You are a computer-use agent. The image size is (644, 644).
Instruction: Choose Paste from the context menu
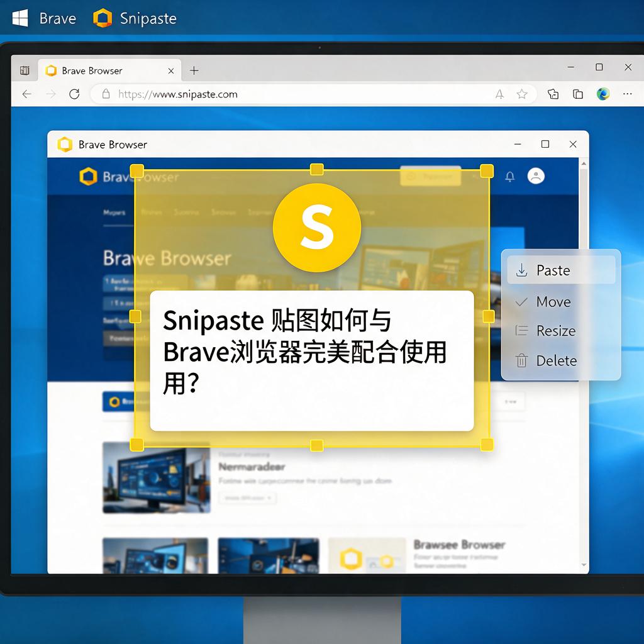pyautogui.click(x=561, y=270)
